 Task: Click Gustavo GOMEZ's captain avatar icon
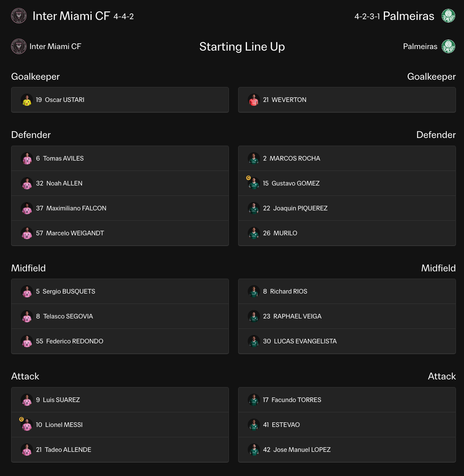tap(253, 183)
